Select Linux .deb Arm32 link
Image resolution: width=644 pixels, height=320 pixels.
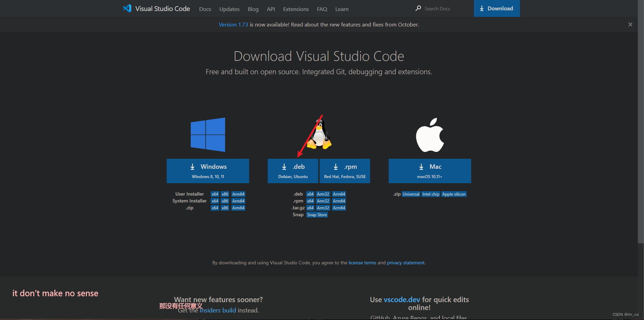tap(323, 194)
